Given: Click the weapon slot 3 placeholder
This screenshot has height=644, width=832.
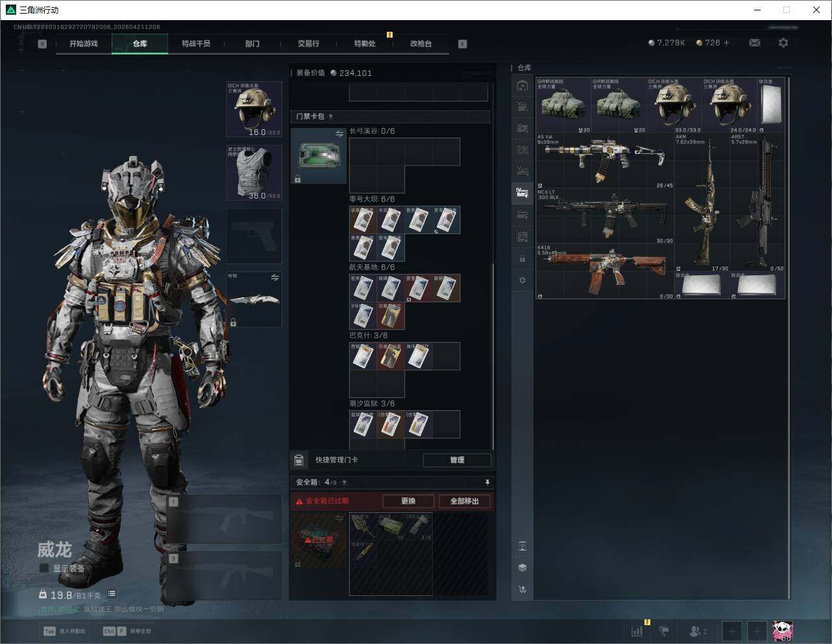Looking at the screenshot, I should [x=225, y=575].
